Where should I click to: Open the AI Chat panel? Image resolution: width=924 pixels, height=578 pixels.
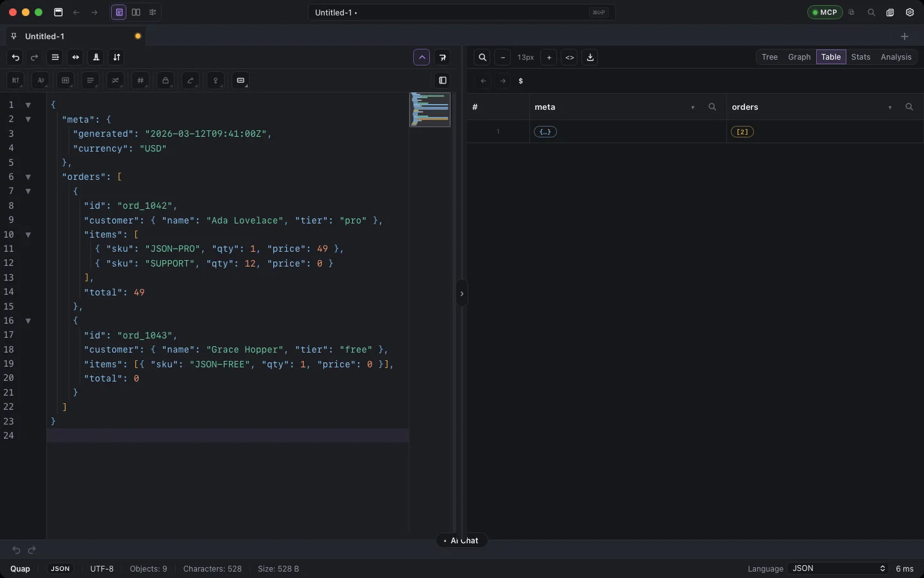(x=462, y=541)
